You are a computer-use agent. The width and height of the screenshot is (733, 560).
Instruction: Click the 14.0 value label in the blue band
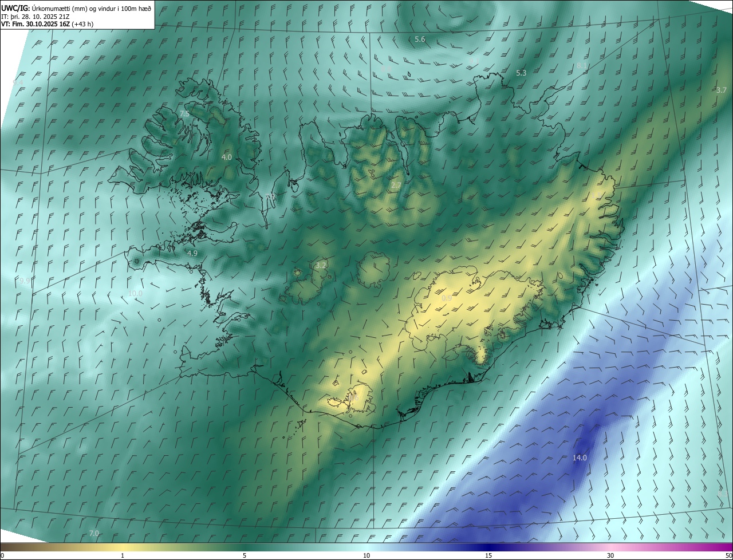click(x=580, y=458)
